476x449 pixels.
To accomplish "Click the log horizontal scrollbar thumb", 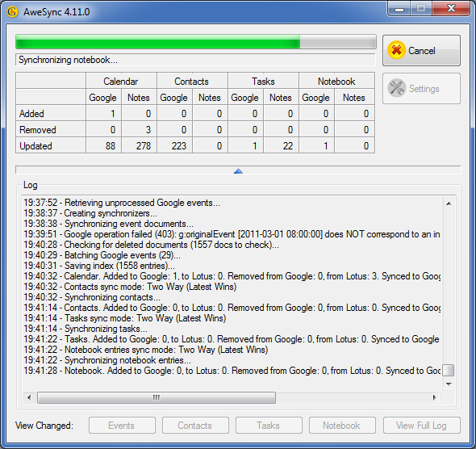I will tap(157, 397).
